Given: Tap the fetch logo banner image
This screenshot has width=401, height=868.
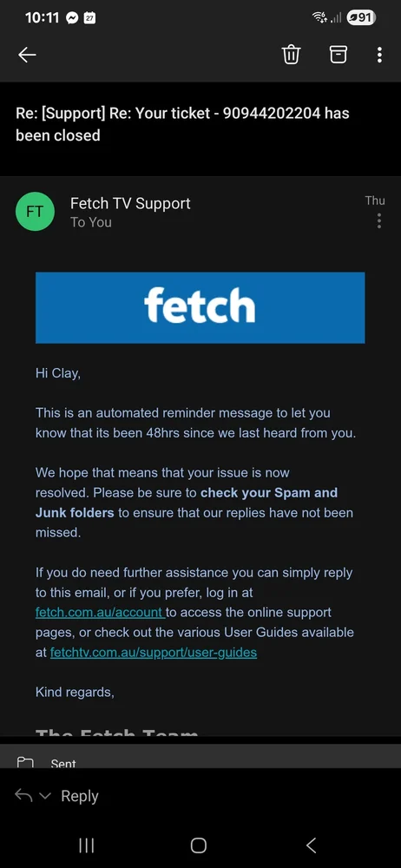Looking at the screenshot, I should (200, 307).
